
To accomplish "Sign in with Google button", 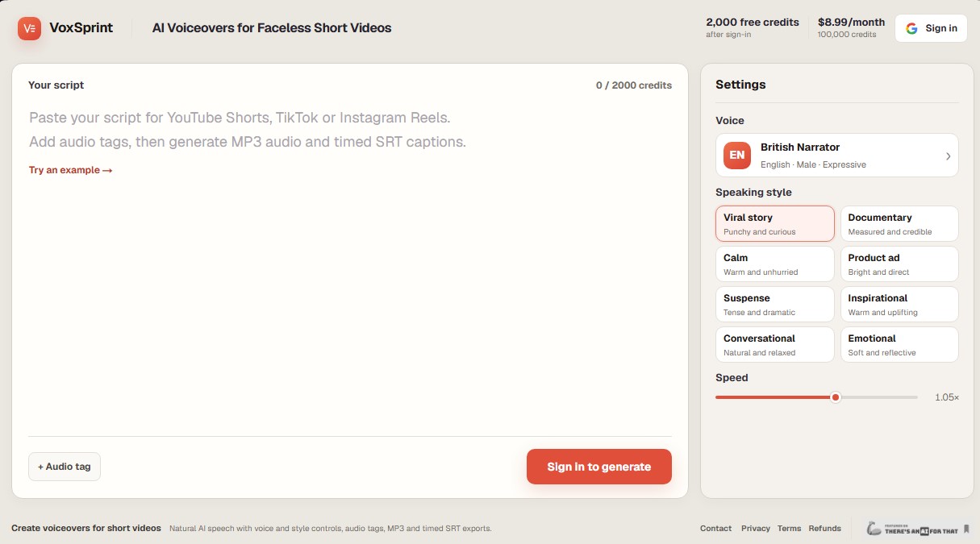I will click(931, 28).
